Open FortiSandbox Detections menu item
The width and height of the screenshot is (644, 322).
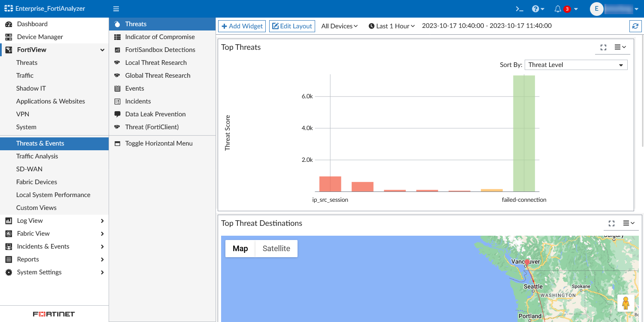[162, 50]
